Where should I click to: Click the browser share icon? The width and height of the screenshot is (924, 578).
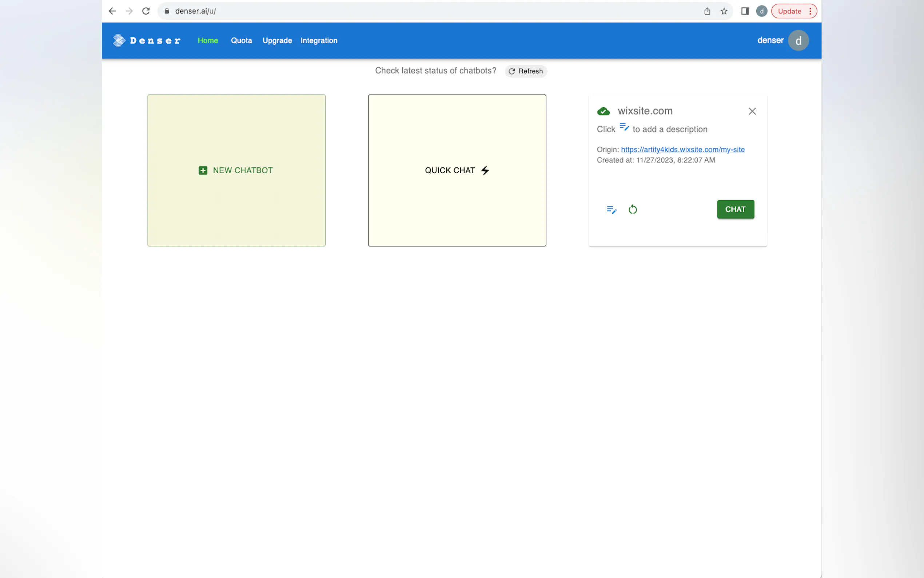(x=707, y=11)
